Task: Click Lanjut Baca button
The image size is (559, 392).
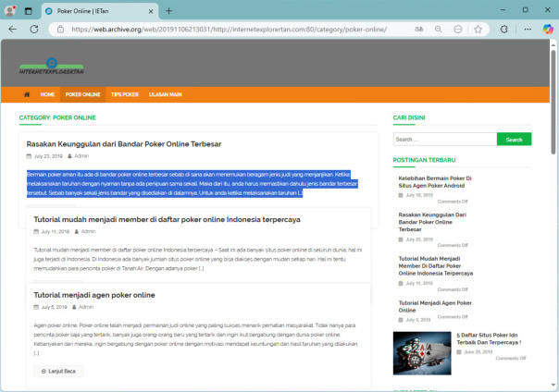Action: pos(58,371)
